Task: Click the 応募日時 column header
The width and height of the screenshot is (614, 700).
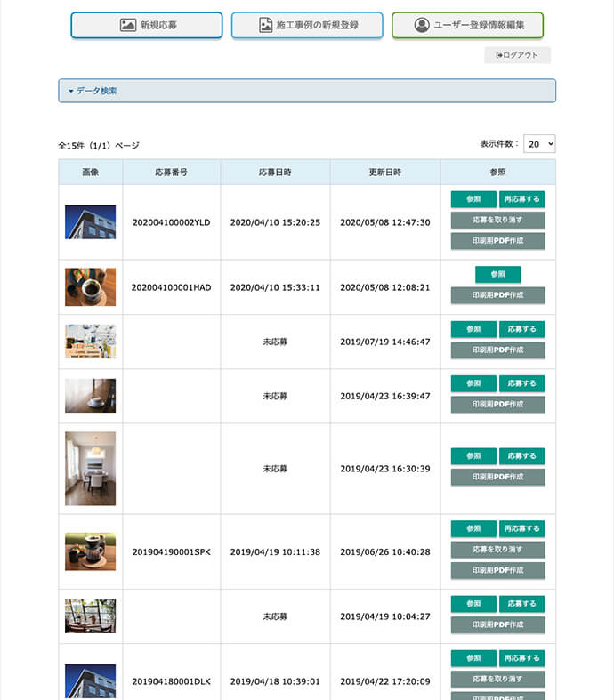Action: pos(275,172)
